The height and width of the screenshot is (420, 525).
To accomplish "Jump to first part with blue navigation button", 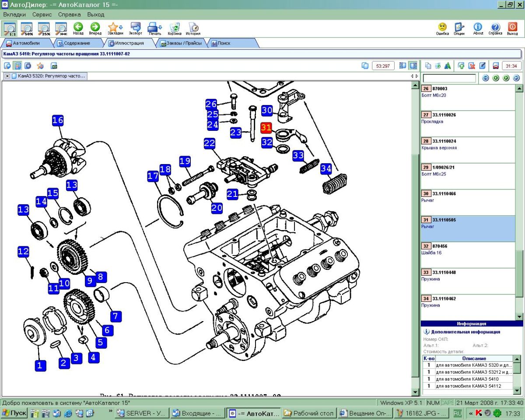I will (485, 78).
